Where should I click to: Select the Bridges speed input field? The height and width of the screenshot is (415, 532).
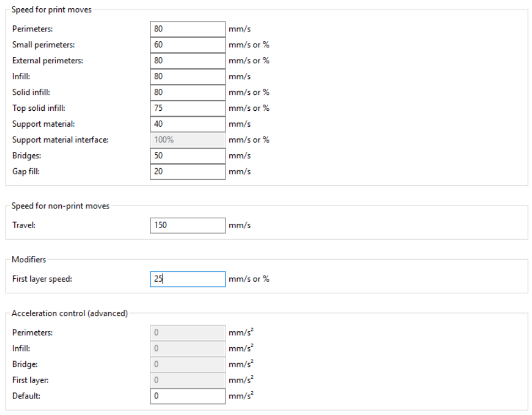pyautogui.click(x=187, y=156)
